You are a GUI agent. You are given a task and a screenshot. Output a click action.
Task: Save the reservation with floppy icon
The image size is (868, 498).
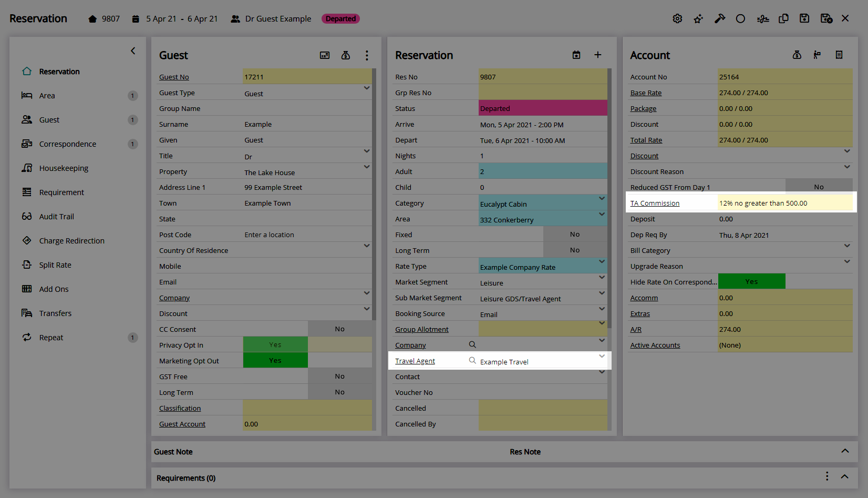(804, 19)
